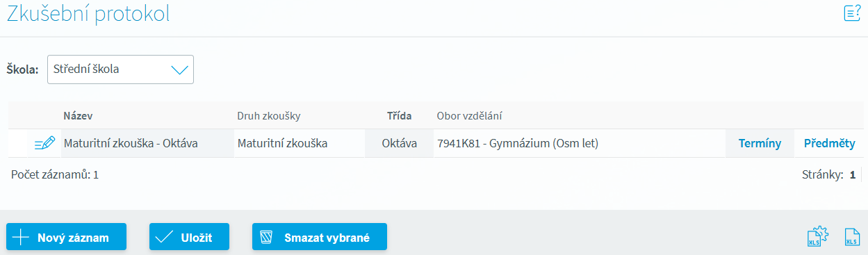Expand the Škola dropdown showing Střední škola

pos(120,69)
